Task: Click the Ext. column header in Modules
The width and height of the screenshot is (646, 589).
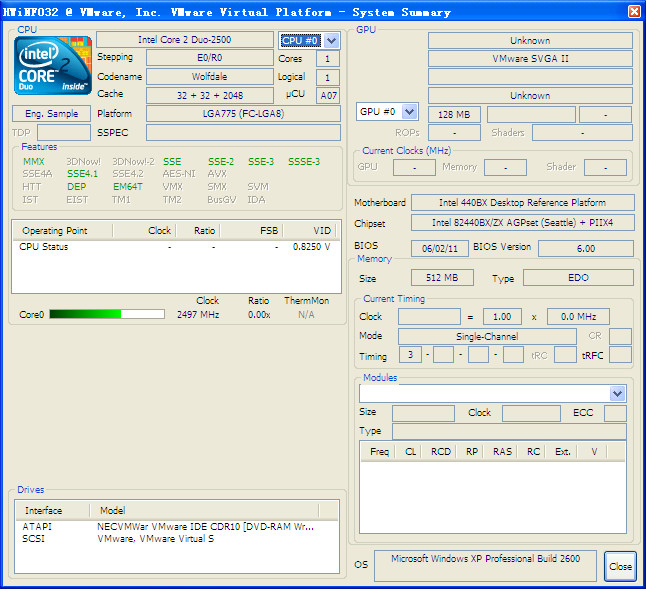Action: click(x=562, y=452)
